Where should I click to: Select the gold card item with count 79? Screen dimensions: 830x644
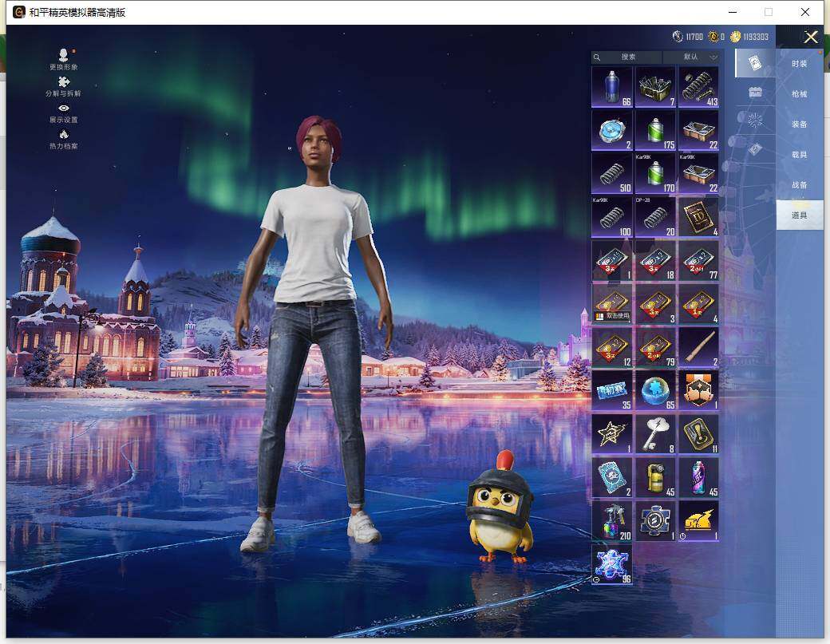point(655,347)
